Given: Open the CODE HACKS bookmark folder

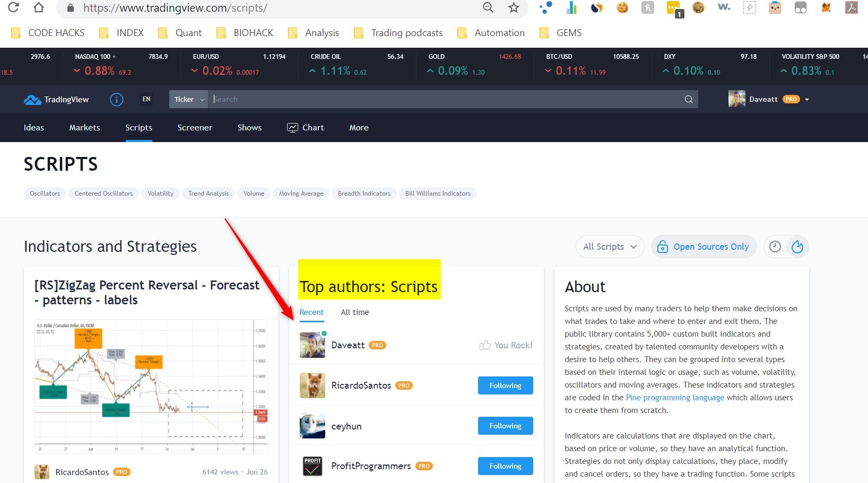Looking at the screenshot, I should click(48, 33).
